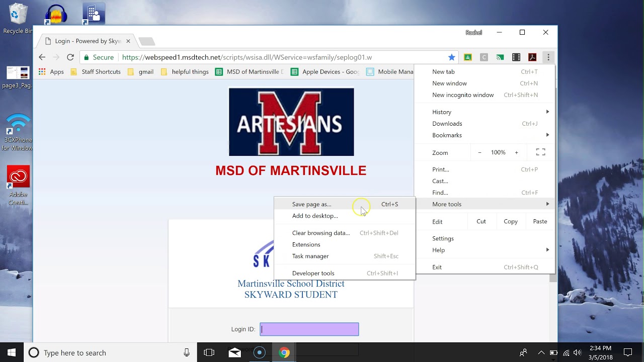Open Apple Devices bookmark

(x=325, y=72)
